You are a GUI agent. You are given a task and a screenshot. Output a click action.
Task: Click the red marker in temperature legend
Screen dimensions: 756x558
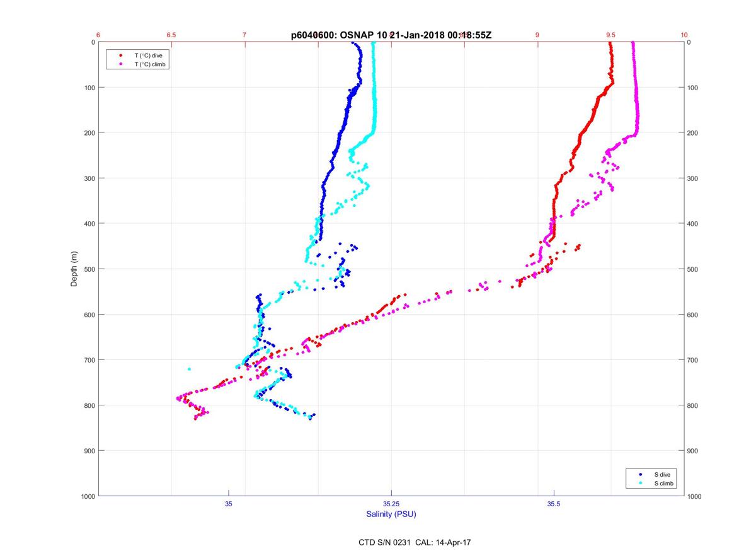(x=120, y=55)
